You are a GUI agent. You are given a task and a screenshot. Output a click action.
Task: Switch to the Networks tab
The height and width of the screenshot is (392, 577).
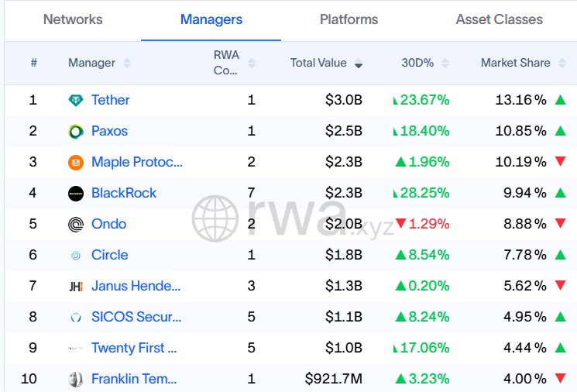tap(73, 19)
